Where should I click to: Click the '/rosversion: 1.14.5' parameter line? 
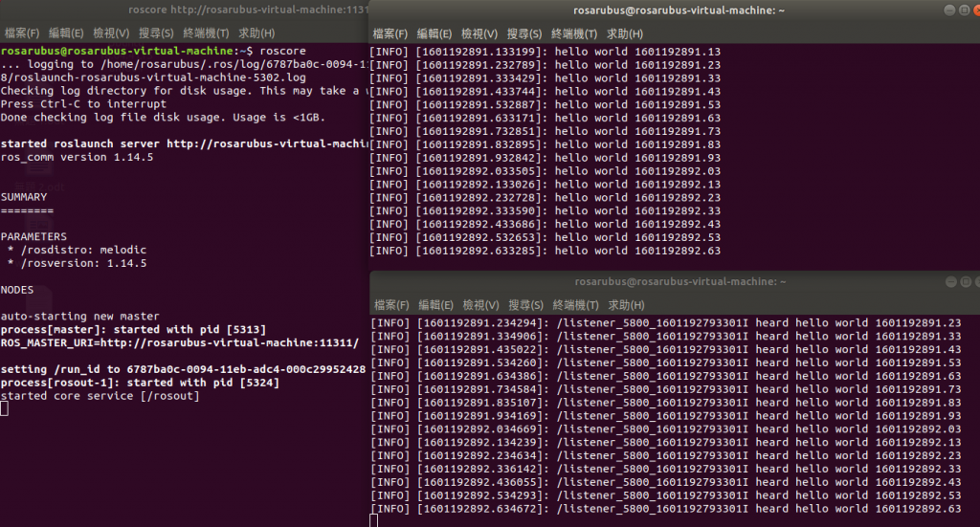click(x=78, y=263)
